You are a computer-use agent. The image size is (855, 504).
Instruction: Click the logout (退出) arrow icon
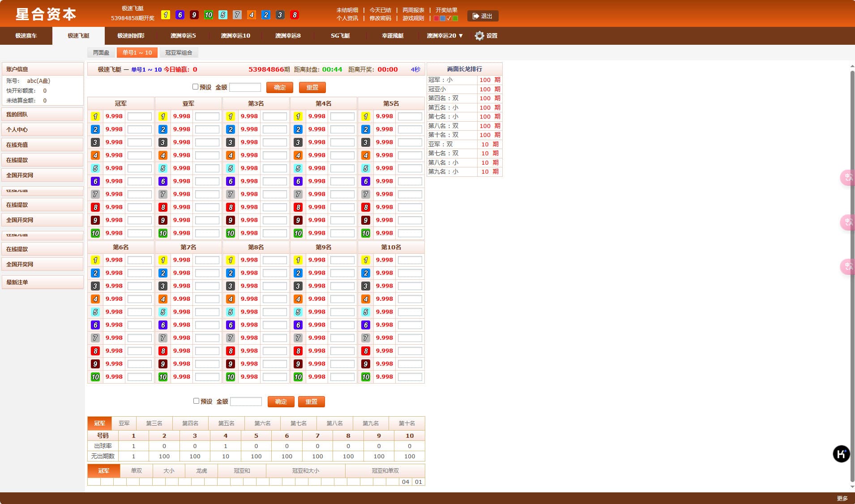point(475,16)
